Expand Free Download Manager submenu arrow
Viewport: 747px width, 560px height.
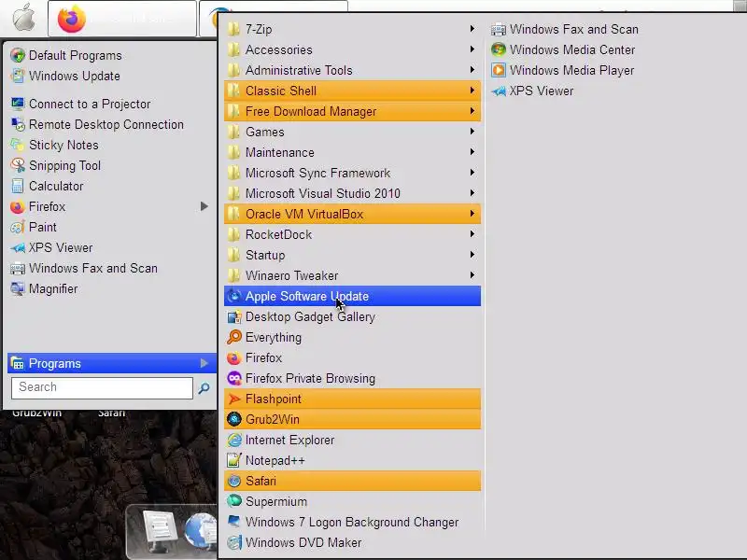(472, 110)
